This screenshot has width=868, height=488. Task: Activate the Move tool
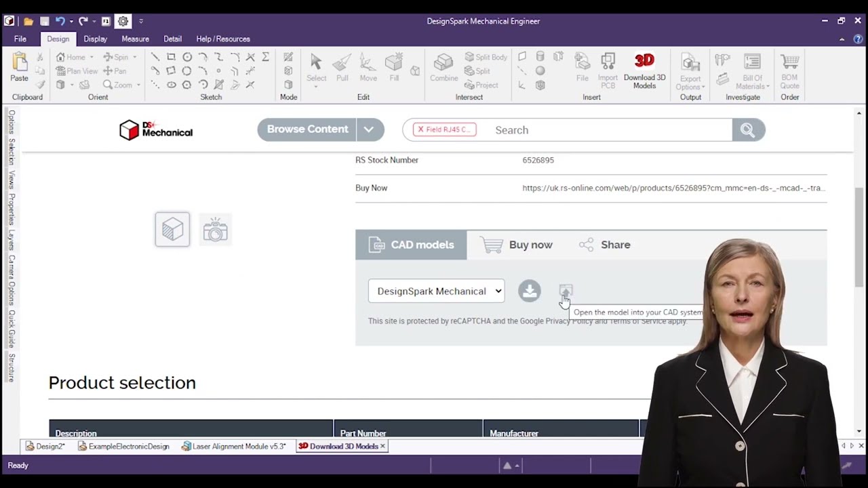coord(368,68)
